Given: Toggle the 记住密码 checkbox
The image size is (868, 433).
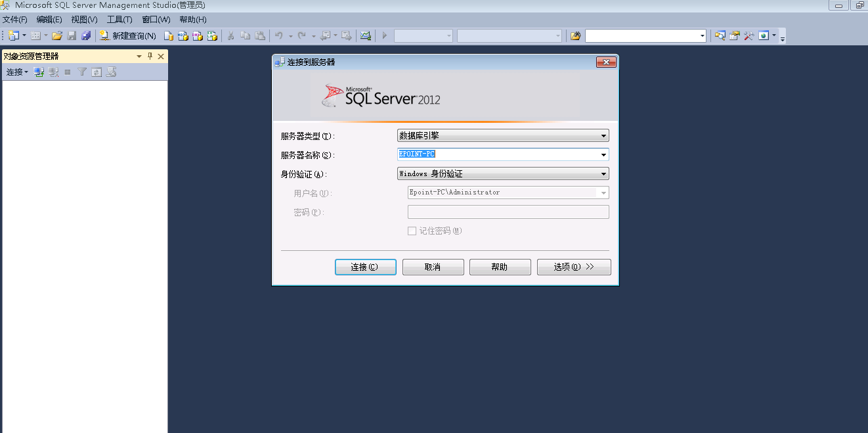Looking at the screenshot, I should (x=412, y=231).
